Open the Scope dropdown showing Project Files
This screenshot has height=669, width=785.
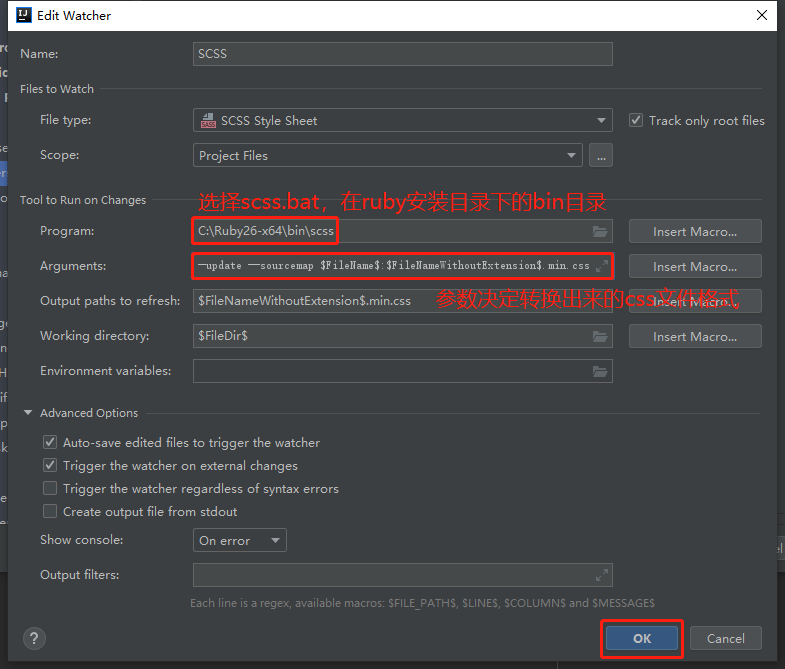(x=387, y=155)
